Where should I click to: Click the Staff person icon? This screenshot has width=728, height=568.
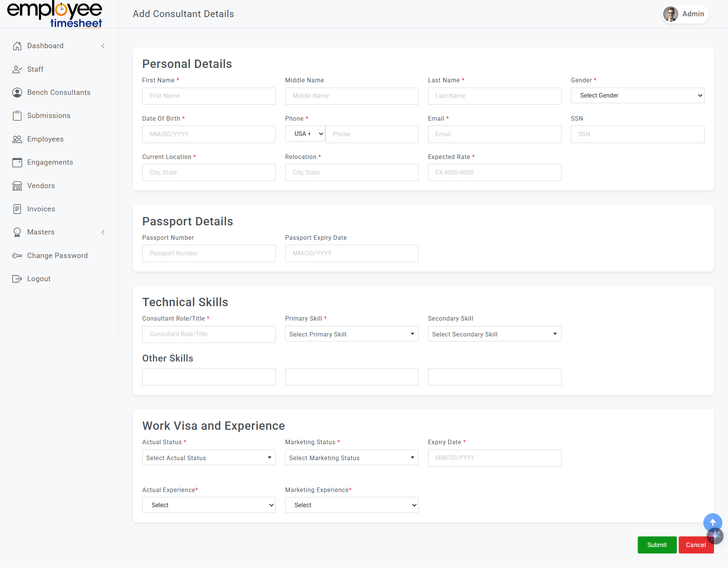click(x=17, y=69)
